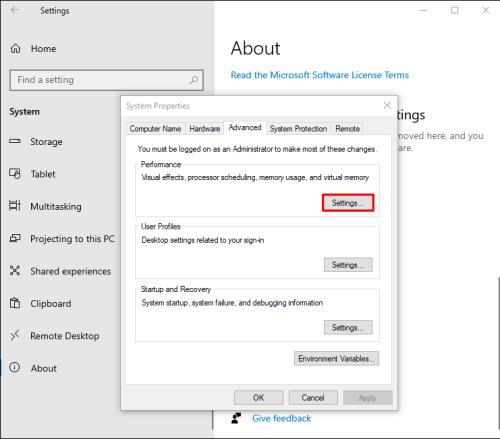Click the Home house icon
This screenshot has width=500, height=439.
coord(15,49)
